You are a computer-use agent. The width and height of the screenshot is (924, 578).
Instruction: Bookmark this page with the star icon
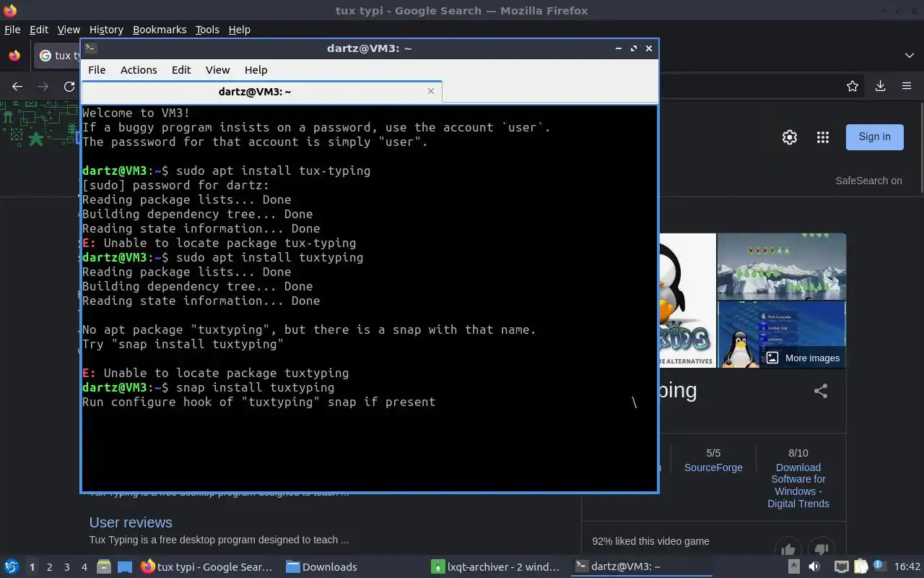853,86
